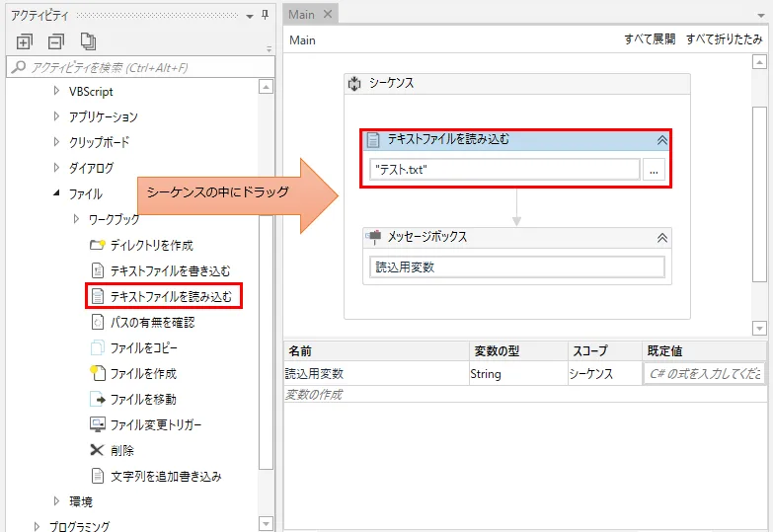
Task: Collapse the メッセージボックス activity
Action: [662, 238]
